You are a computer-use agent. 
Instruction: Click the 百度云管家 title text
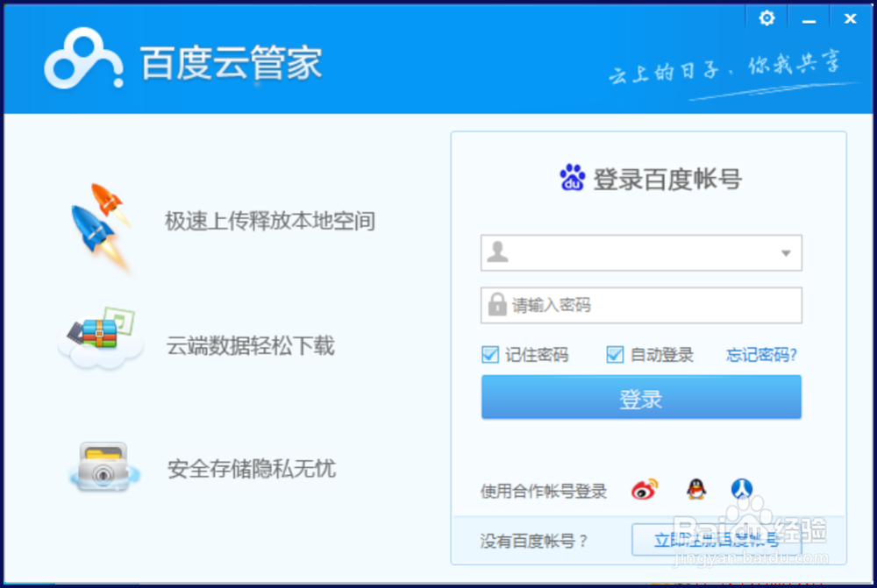tap(231, 62)
